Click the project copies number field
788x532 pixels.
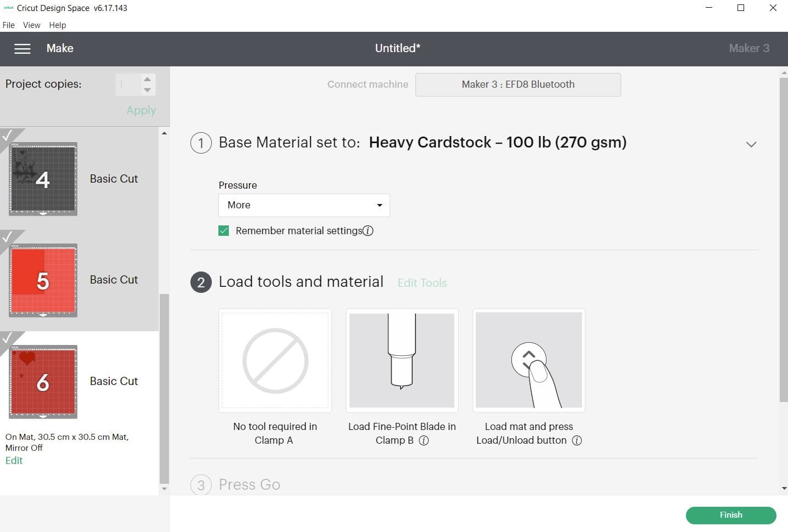(128, 84)
